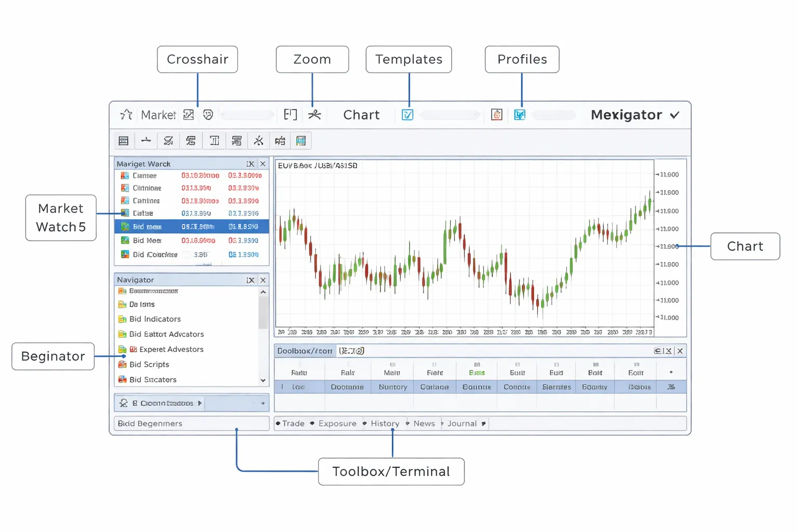Click the T-shaped text tool icon

214,141
